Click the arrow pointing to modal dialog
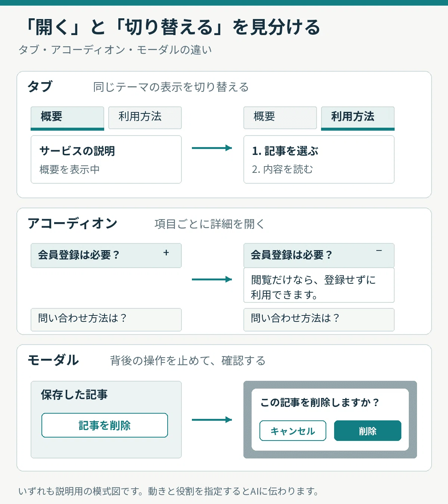 212,420
